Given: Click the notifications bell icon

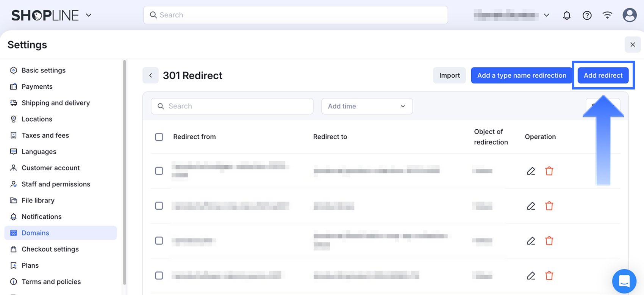Looking at the screenshot, I should point(567,16).
